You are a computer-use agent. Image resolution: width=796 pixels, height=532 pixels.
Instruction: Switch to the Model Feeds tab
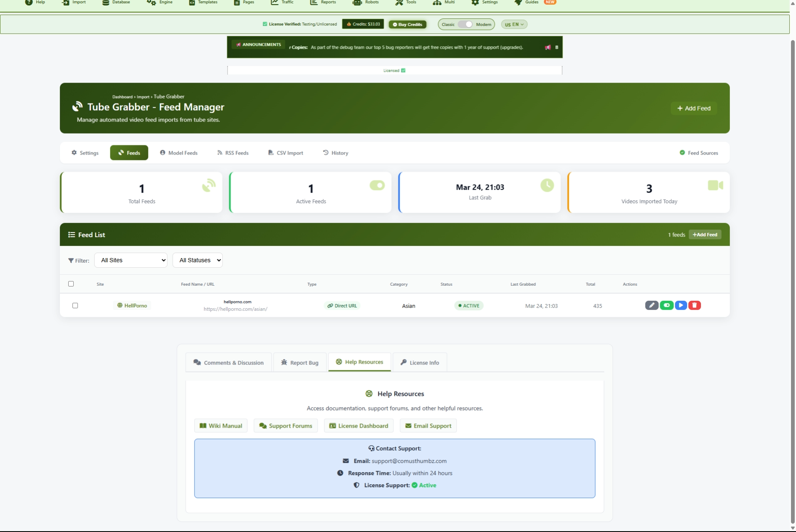179,153
